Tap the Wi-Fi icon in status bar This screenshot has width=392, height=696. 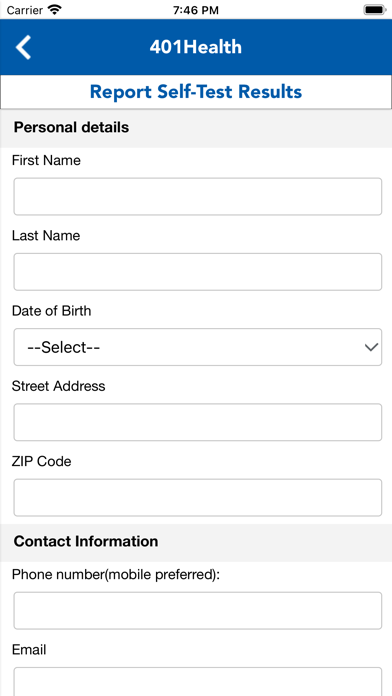click(55, 10)
